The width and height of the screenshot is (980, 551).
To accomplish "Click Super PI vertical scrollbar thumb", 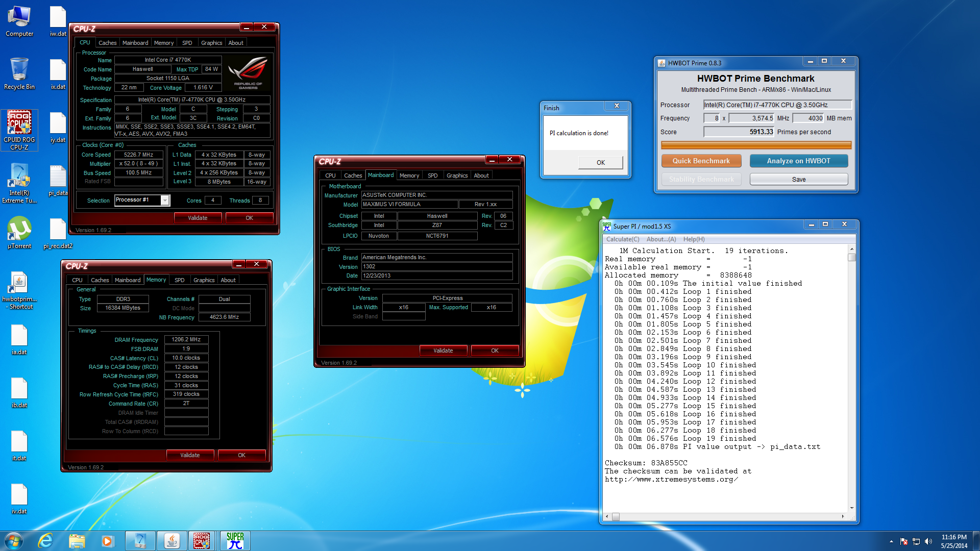I will coord(851,257).
